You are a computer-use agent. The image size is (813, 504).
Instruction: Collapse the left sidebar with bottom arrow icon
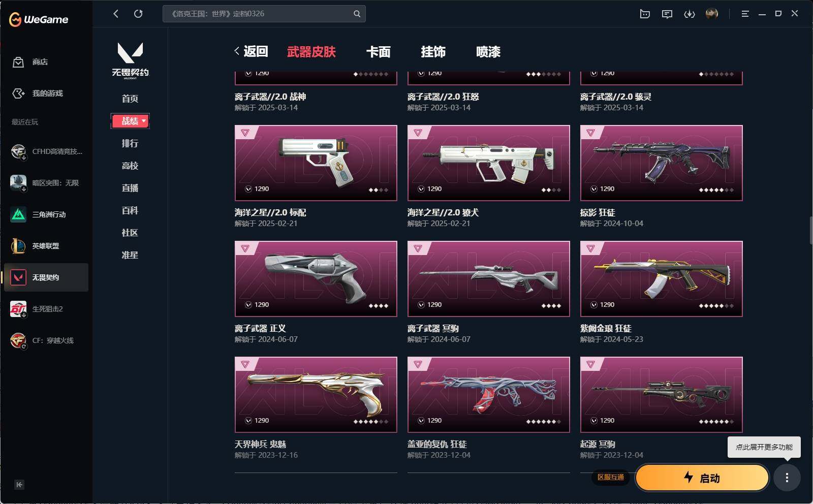point(19,485)
